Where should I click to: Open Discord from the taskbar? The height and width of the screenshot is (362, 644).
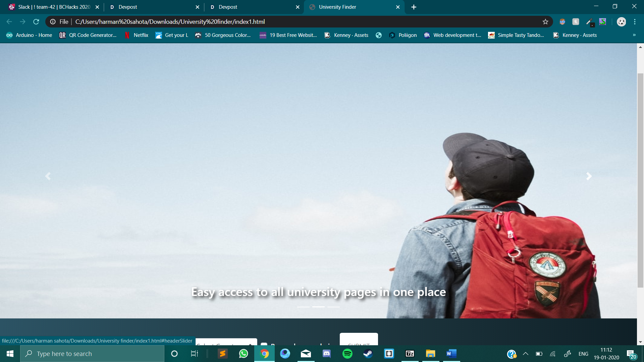coord(326,354)
